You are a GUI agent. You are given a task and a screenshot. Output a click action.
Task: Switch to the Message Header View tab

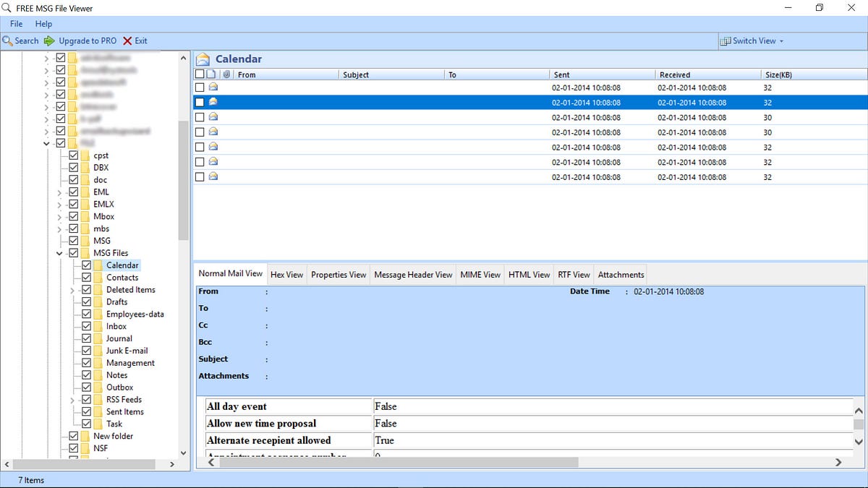(x=413, y=275)
